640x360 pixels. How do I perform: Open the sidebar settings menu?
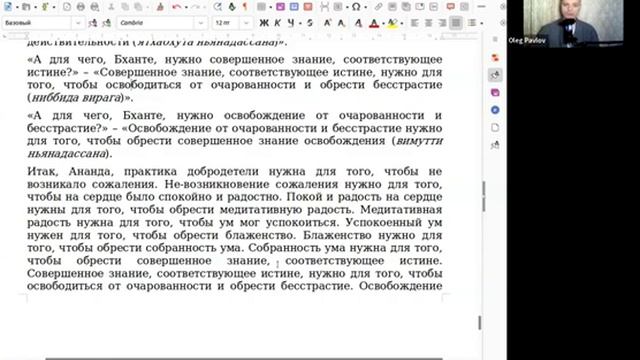[x=495, y=39]
